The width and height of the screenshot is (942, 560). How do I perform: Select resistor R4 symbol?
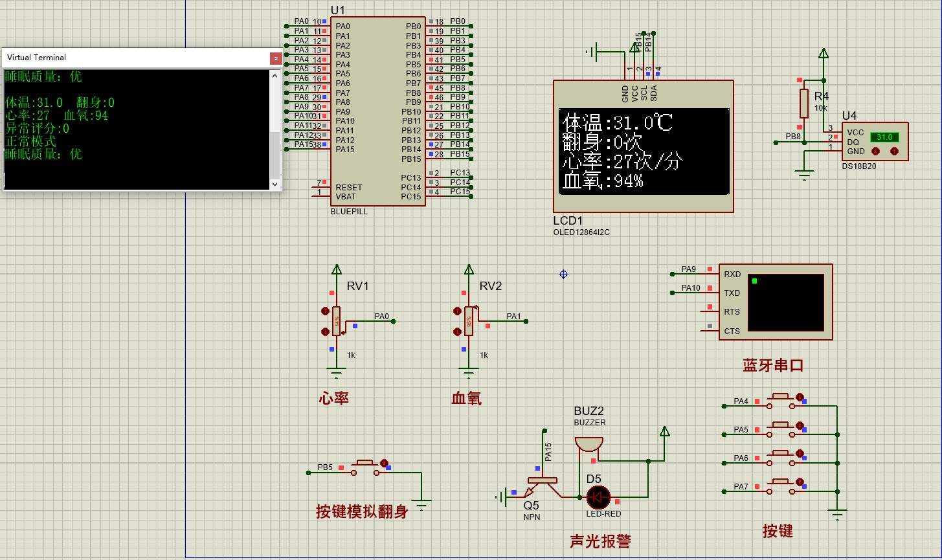tap(804, 104)
